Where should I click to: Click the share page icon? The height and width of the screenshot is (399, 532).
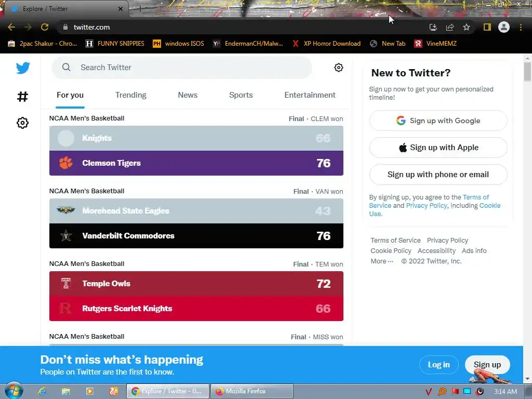450,27
